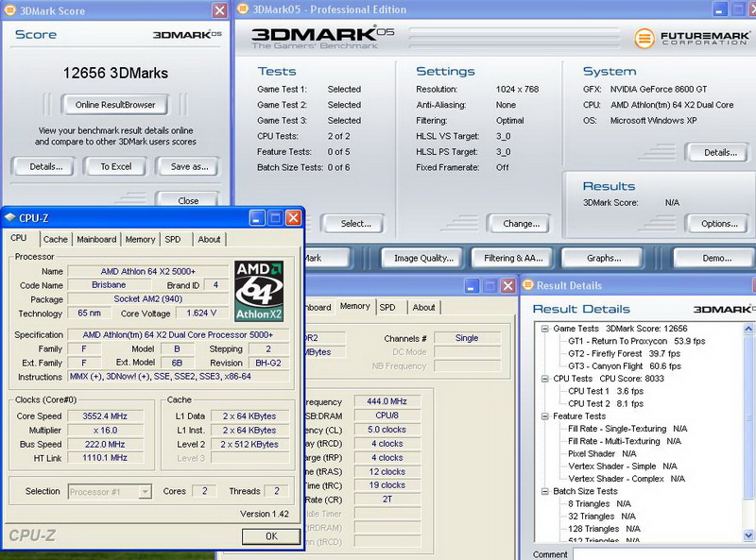Viewport: 756px width, 560px height.
Task: Select 8 Triangles batch row
Action: coord(599,504)
